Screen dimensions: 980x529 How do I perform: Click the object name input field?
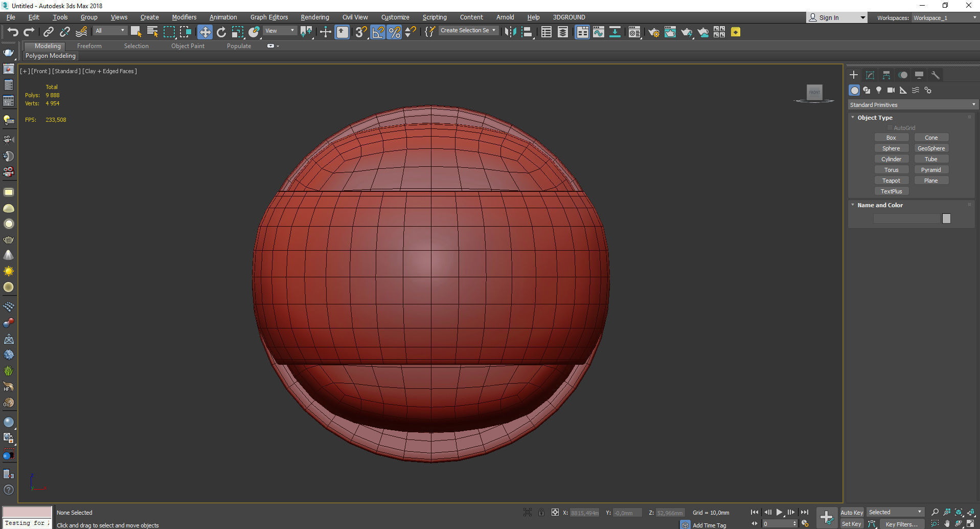(x=907, y=218)
